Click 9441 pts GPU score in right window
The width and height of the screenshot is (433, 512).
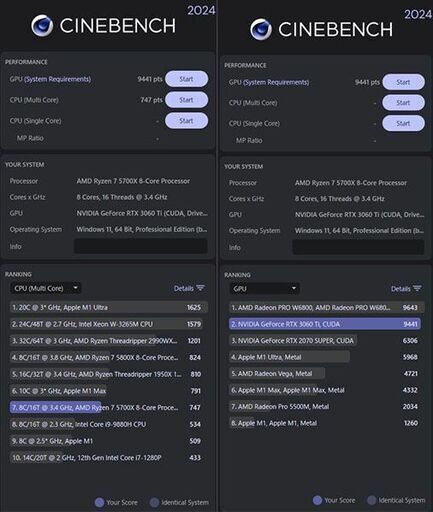pyautogui.click(x=367, y=82)
